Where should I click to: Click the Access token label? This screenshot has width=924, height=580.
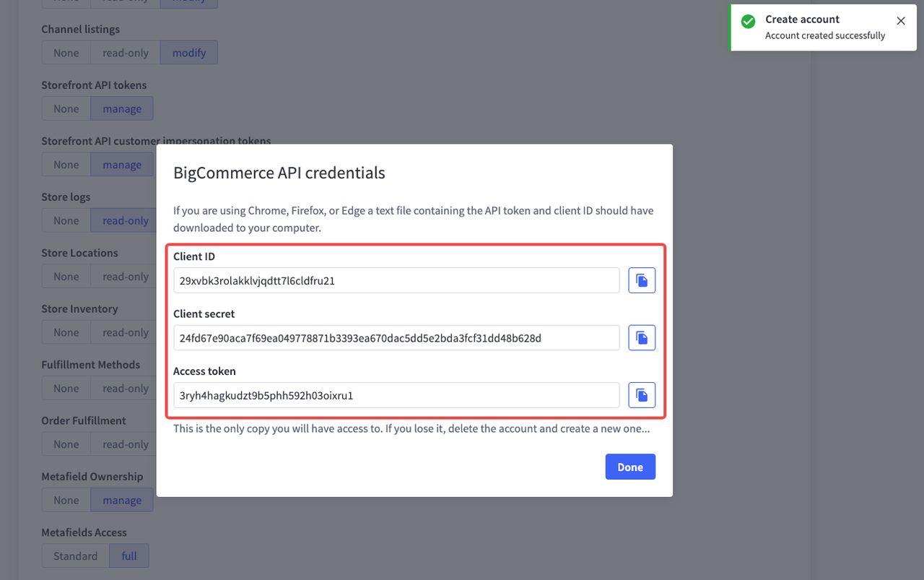click(x=204, y=371)
